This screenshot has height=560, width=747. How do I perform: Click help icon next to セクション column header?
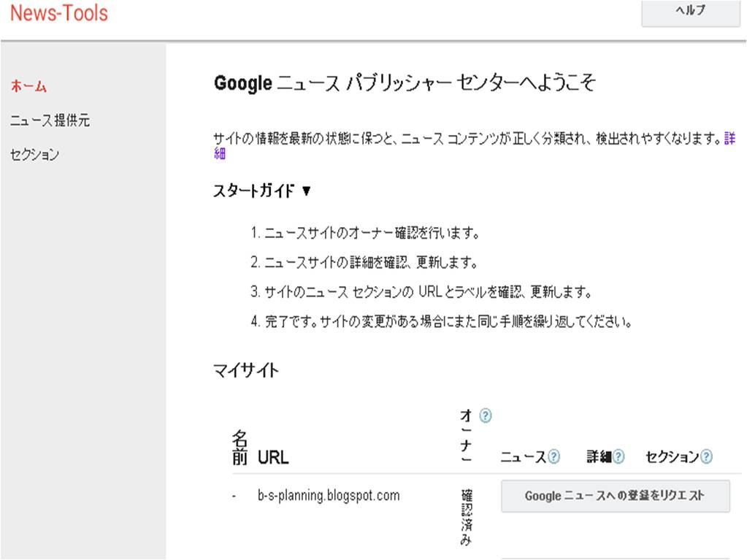(x=707, y=456)
